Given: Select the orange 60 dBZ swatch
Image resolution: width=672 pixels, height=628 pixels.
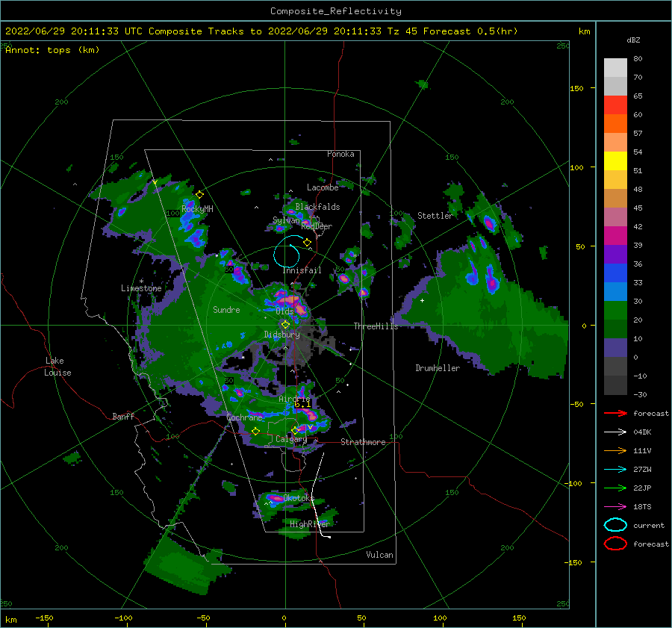Looking at the screenshot, I should (x=615, y=123).
